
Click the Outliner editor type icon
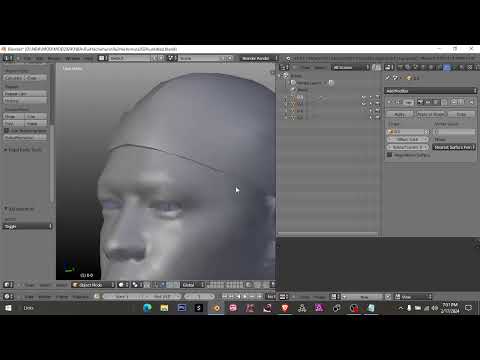tap(284, 67)
